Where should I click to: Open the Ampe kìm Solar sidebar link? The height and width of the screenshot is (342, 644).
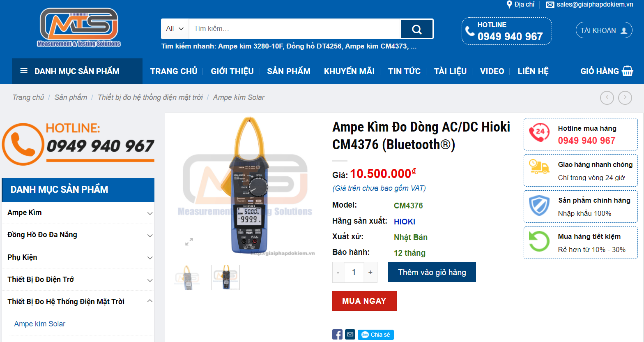pyautogui.click(x=39, y=324)
